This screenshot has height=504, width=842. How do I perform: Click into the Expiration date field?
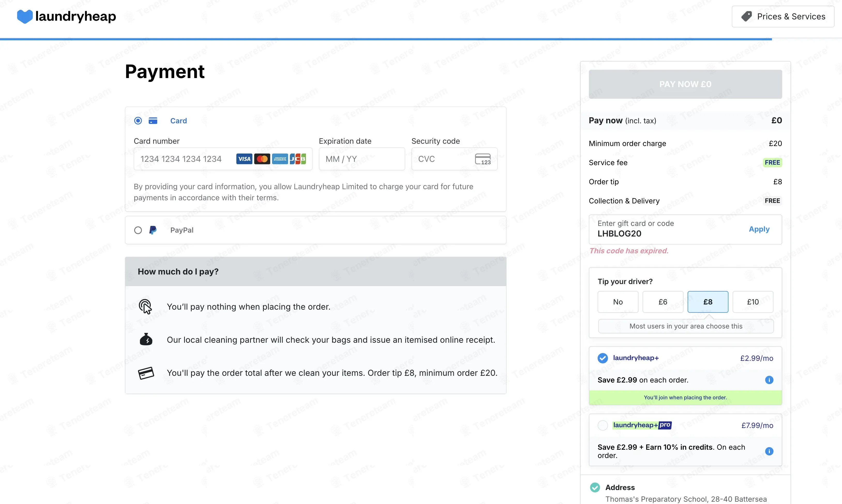pos(362,159)
